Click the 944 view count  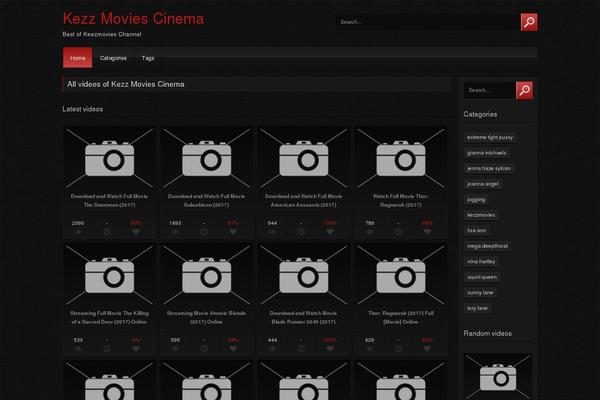pos(272,223)
